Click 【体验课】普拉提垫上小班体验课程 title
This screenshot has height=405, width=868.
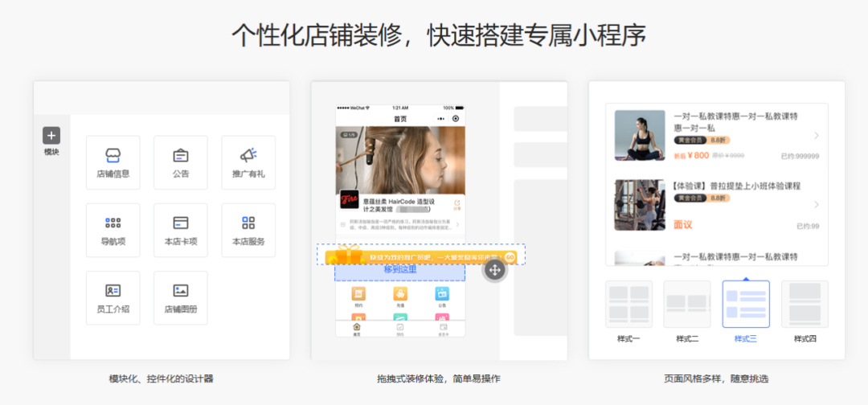(x=737, y=186)
